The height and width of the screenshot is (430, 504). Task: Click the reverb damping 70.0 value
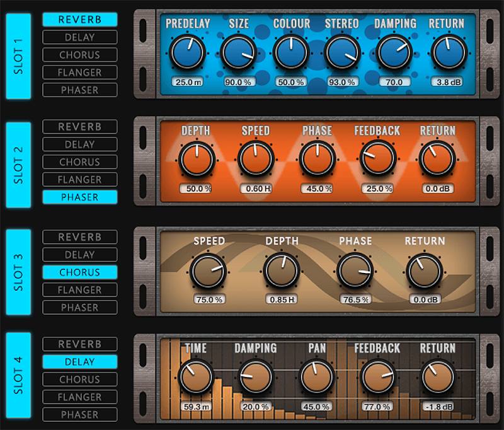[395, 82]
